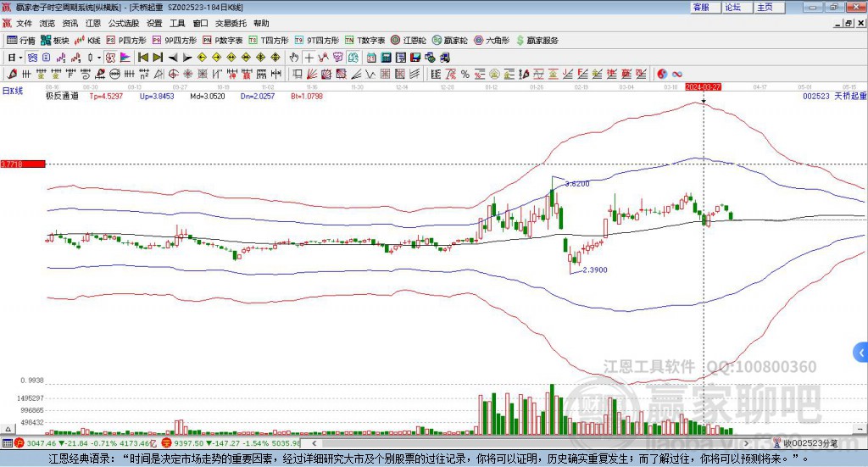868x467 pixels.
Task: Jump to first bar with skip-back arrow
Action: coord(142,58)
